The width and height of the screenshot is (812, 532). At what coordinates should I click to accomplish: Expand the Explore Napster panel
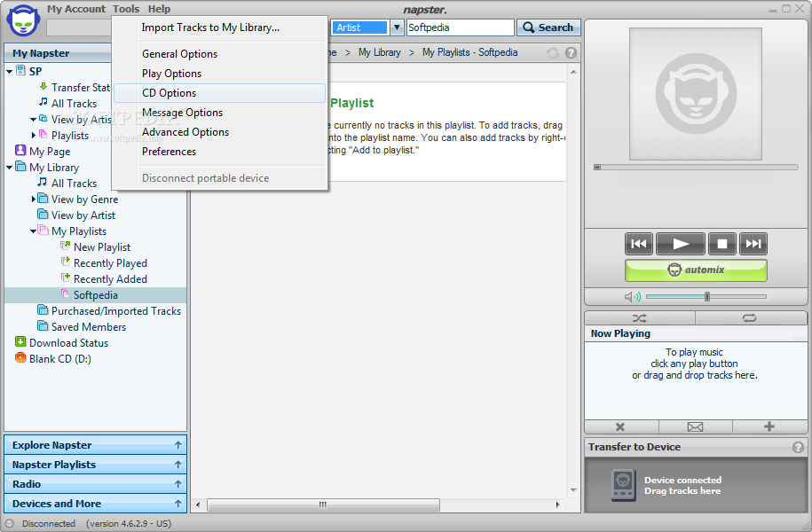(x=95, y=445)
